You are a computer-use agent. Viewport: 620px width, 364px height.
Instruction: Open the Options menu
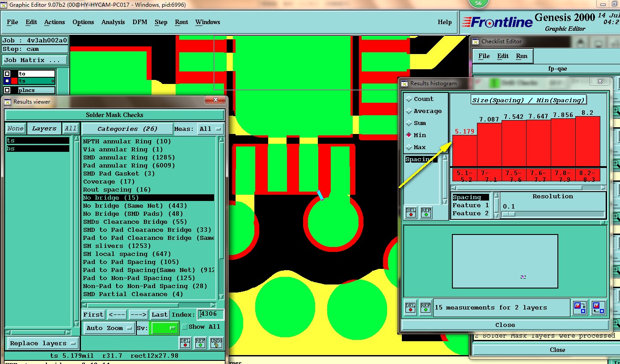(x=83, y=22)
